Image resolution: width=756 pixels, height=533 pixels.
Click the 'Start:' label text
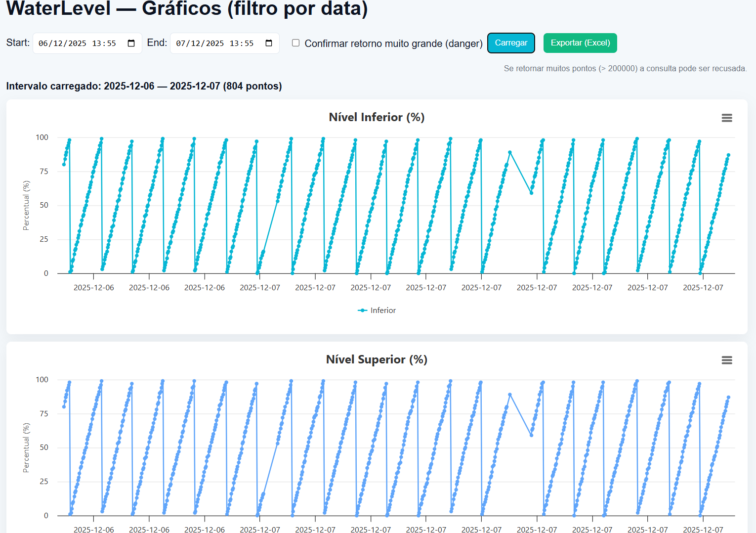coord(18,43)
